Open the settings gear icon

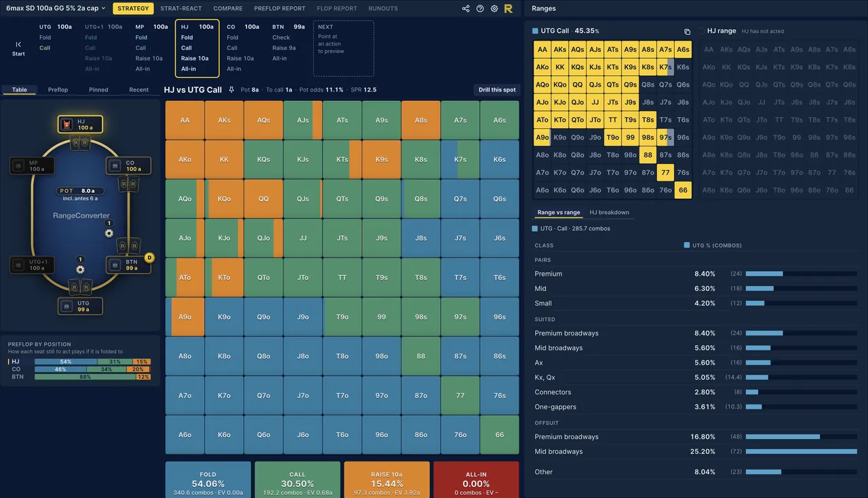point(494,9)
